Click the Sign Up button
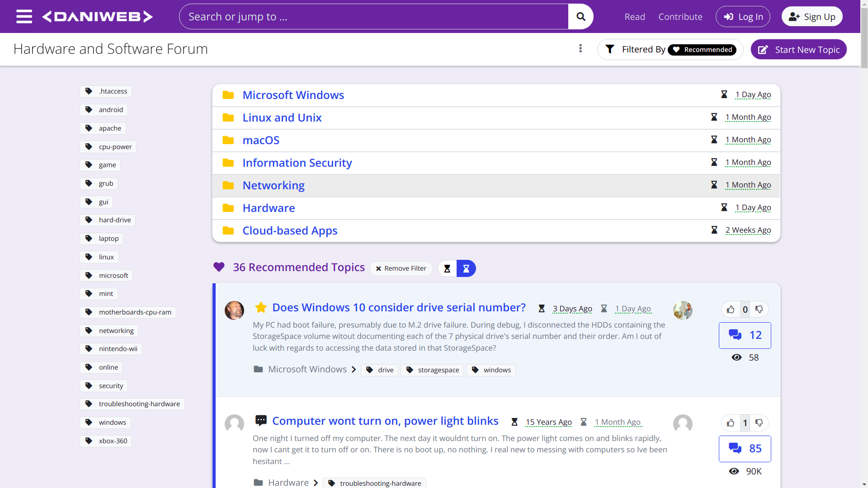The width and height of the screenshot is (868, 488). coord(812,17)
